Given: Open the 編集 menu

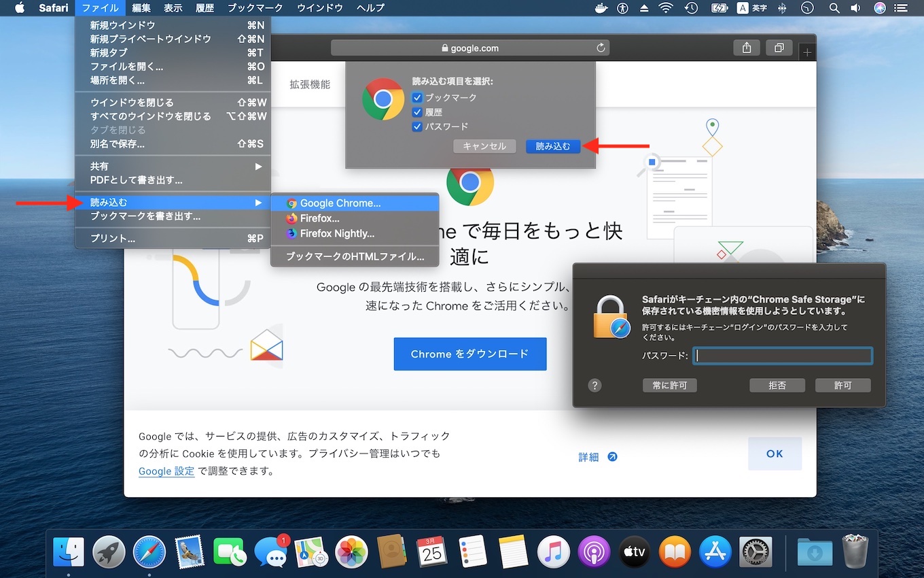Looking at the screenshot, I should (x=141, y=8).
